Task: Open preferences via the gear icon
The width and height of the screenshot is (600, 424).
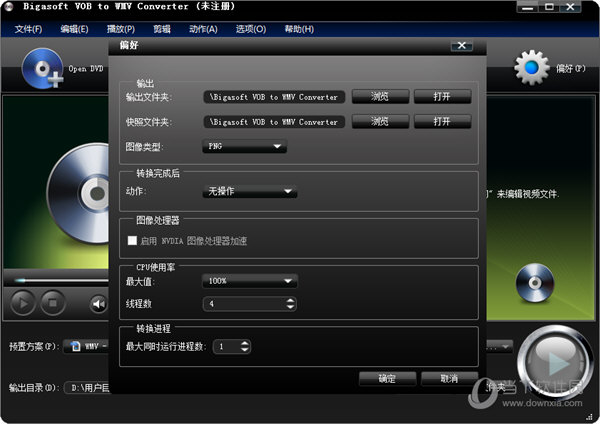Action: tap(532, 68)
